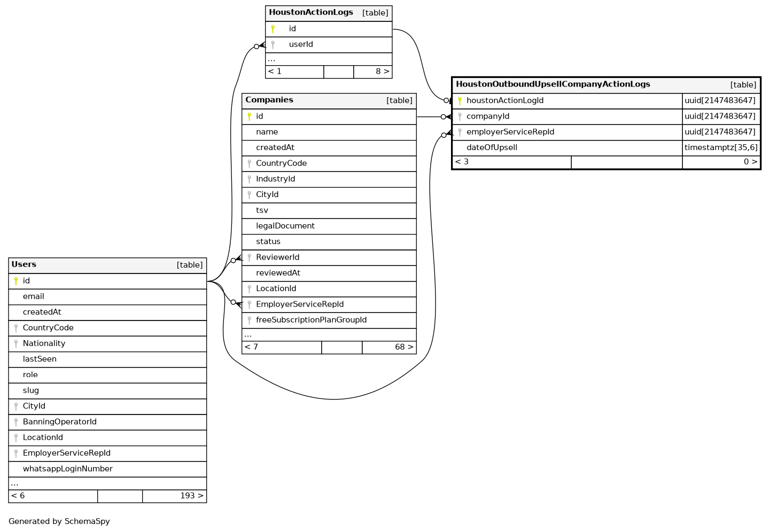Click the foreign key icon beside IndustryId
The height and width of the screenshot is (532, 770).
(249, 179)
